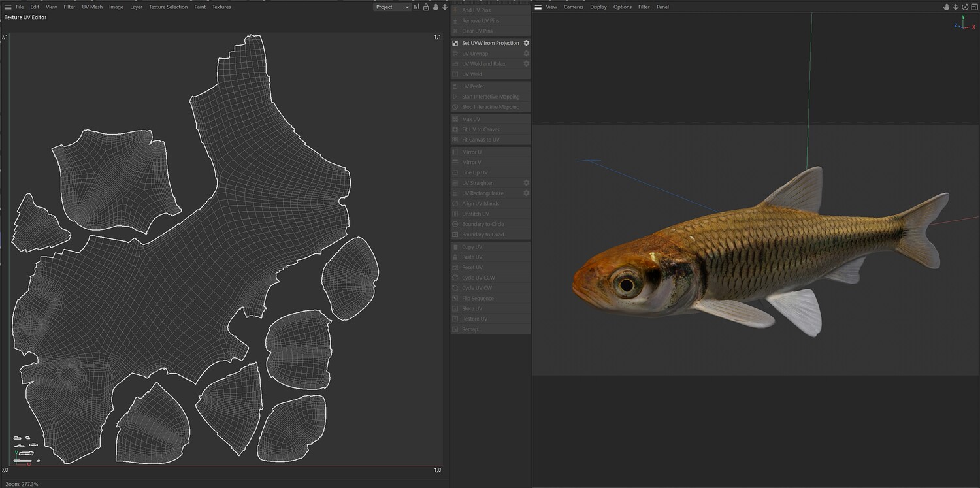Click the Reset UV icon

455,268
